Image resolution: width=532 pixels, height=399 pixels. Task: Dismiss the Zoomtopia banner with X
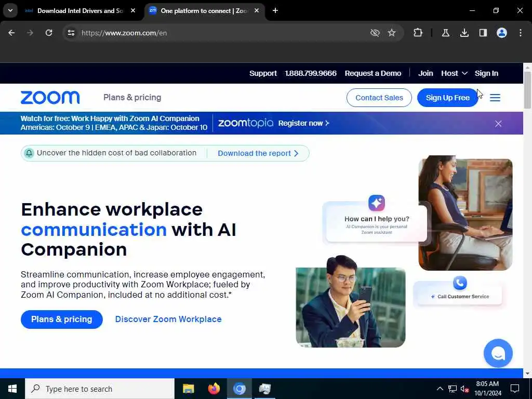(498, 124)
